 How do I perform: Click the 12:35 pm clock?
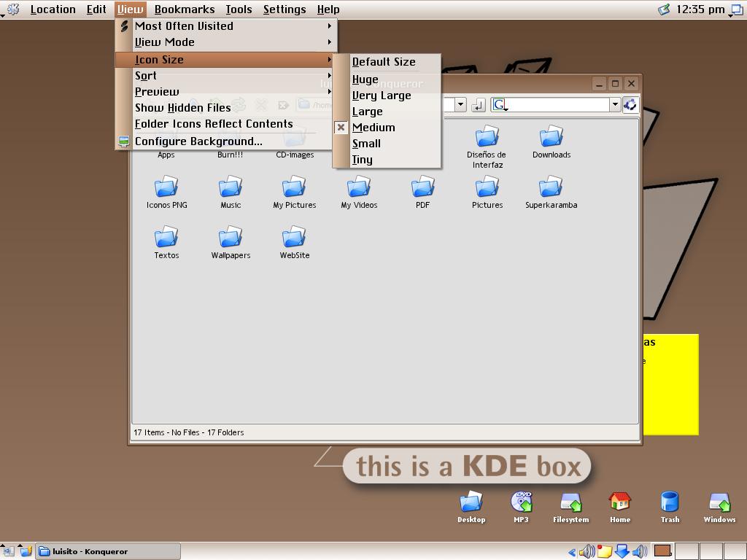pos(700,9)
